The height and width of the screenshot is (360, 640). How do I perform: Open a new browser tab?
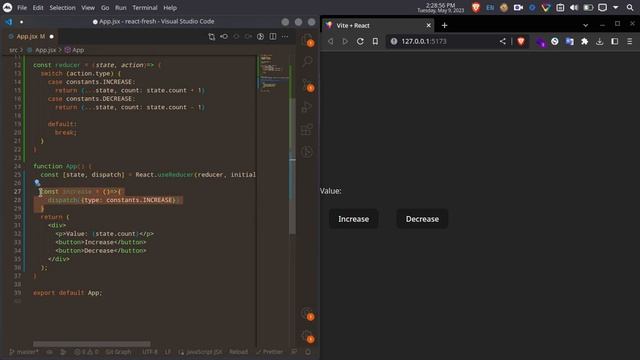click(444, 25)
